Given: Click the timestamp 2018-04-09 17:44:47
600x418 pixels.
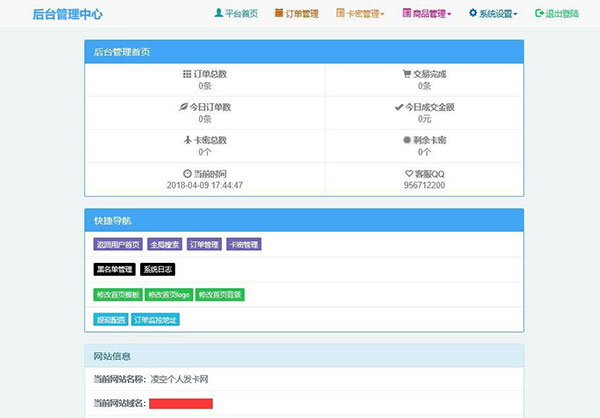Looking at the screenshot, I should pyautogui.click(x=205, y=185).
